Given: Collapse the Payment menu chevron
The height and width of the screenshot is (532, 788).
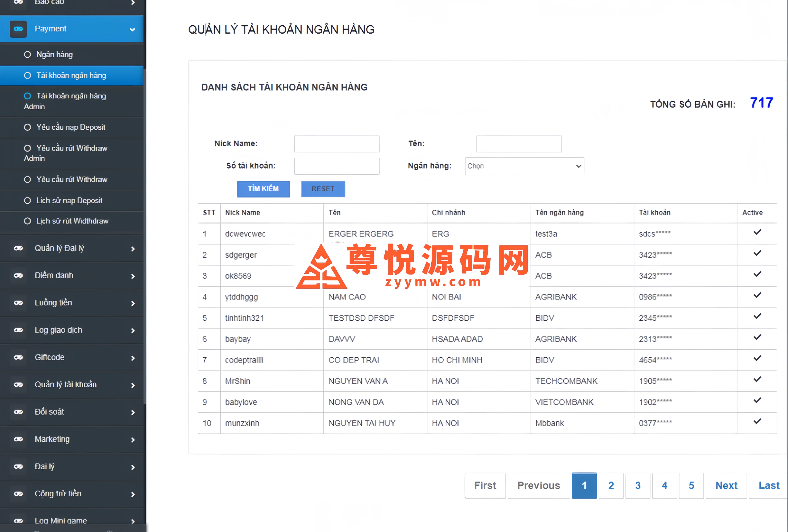Looking at the screenshot, I should [132, 30].
